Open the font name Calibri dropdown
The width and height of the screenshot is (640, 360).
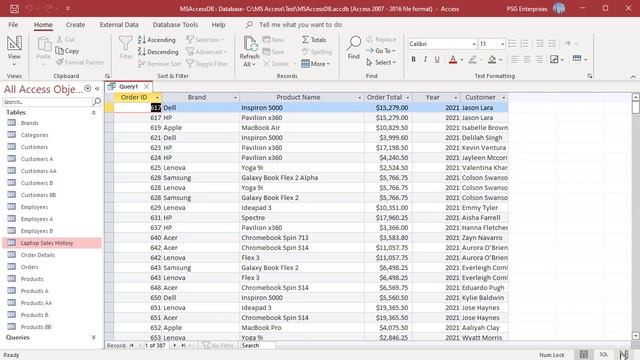474,44
